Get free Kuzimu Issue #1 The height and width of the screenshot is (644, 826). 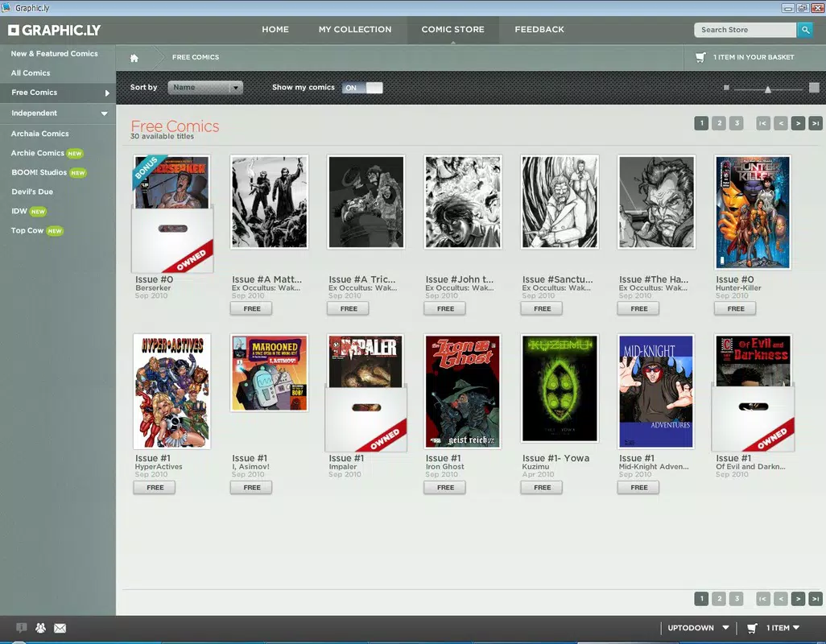542,488
